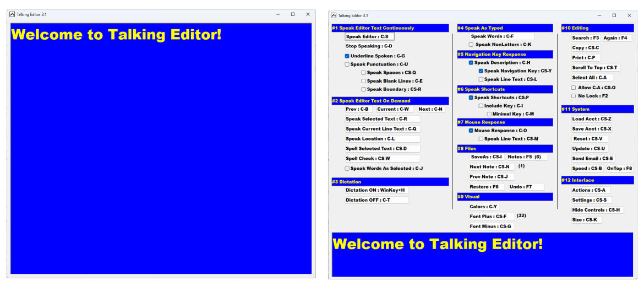Click the Speak Editor : C-S button
The image size is (644, 286).
click(369, 37)
